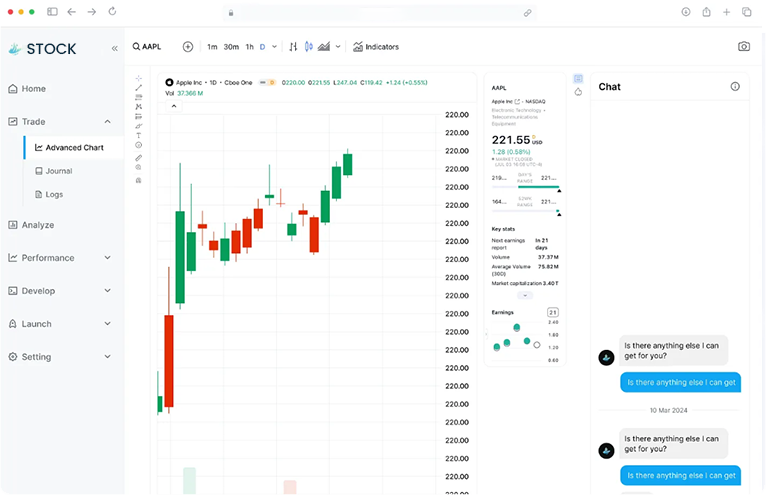Click the 52-week range bar
766x495 pixels.
(x=525, y=211)
